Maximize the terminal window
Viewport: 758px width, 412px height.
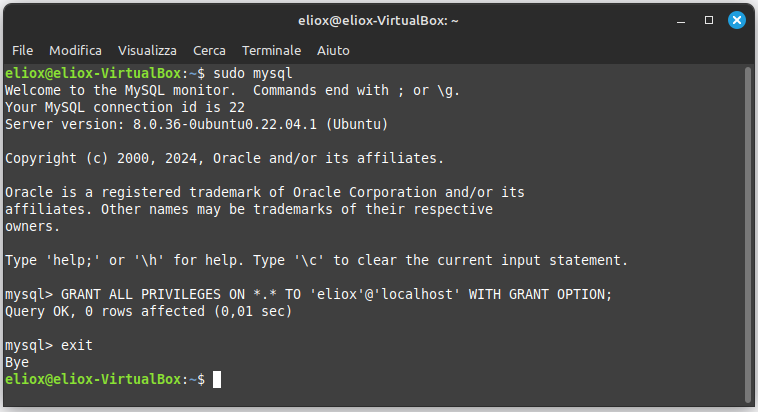709,19
